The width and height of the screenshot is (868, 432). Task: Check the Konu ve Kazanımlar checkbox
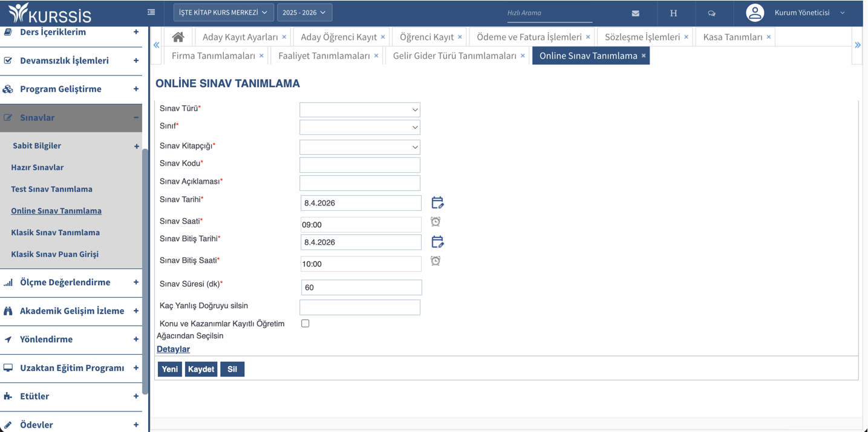tap(305, 324)
